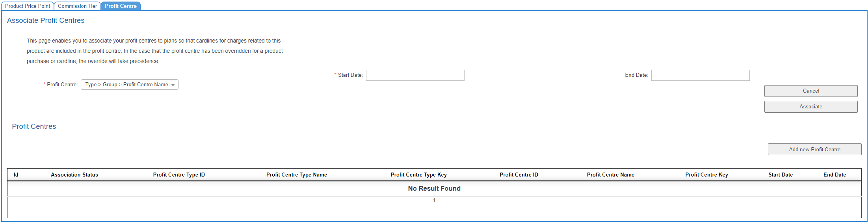Expand the Profit Centre dropdown
Image resolution: width=868 pixels, height=223 pixels.
tap(130, 85)
